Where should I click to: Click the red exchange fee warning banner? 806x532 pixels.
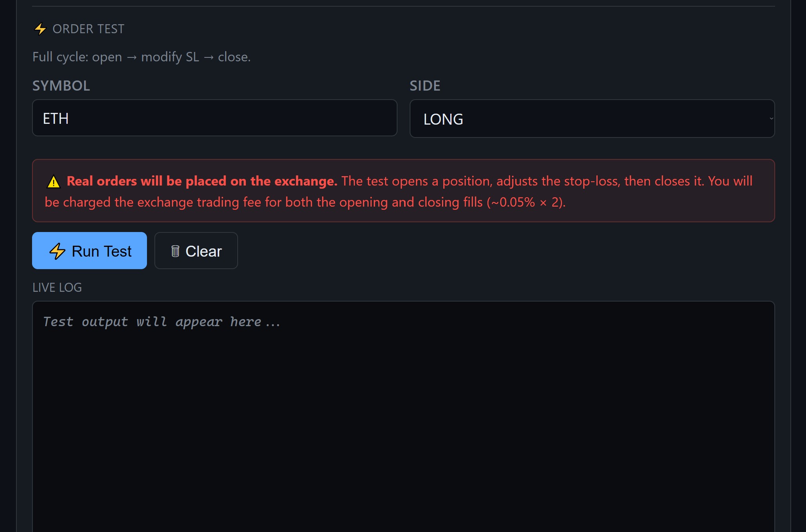[x=403, y=191]
